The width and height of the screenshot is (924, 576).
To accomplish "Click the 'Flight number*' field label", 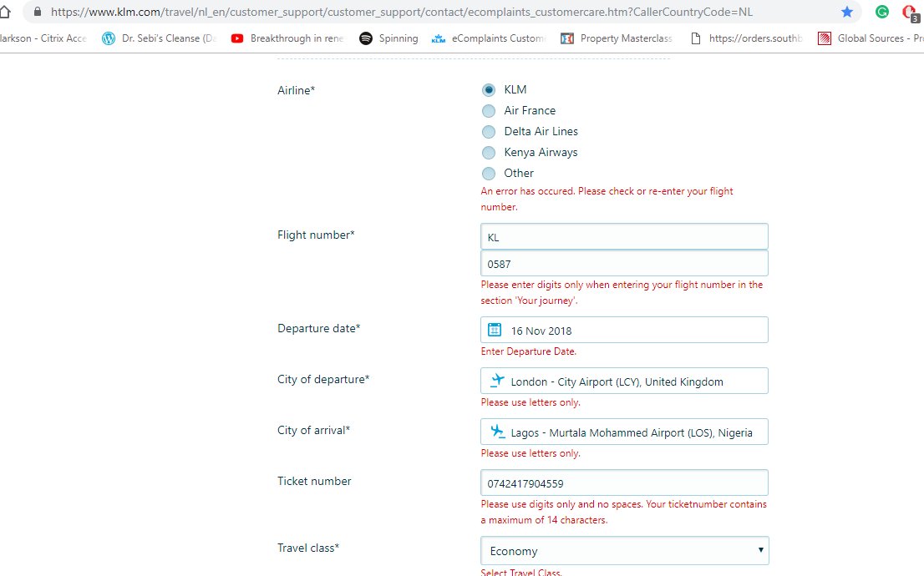I will [x=316, y=235].
